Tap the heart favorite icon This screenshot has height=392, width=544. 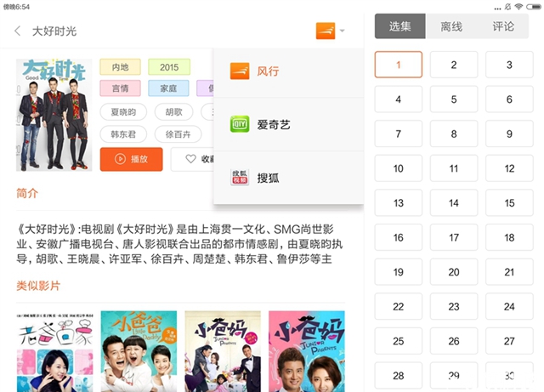190,159
